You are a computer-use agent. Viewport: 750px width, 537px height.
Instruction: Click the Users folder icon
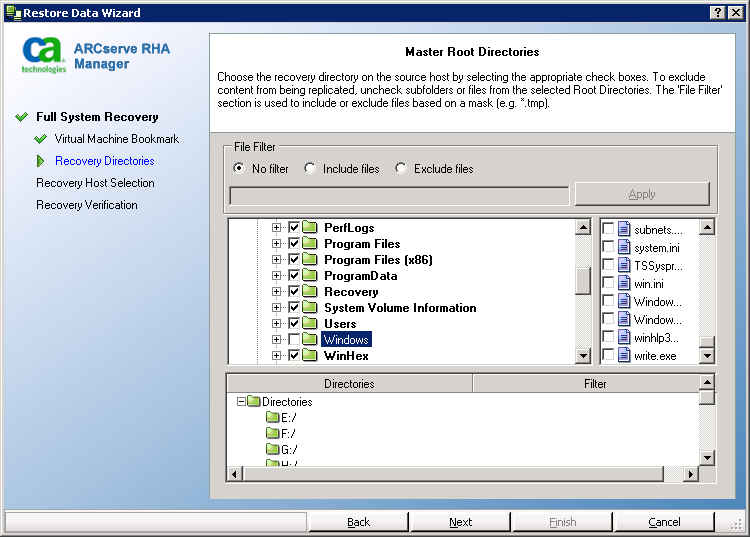click(310, 324)
